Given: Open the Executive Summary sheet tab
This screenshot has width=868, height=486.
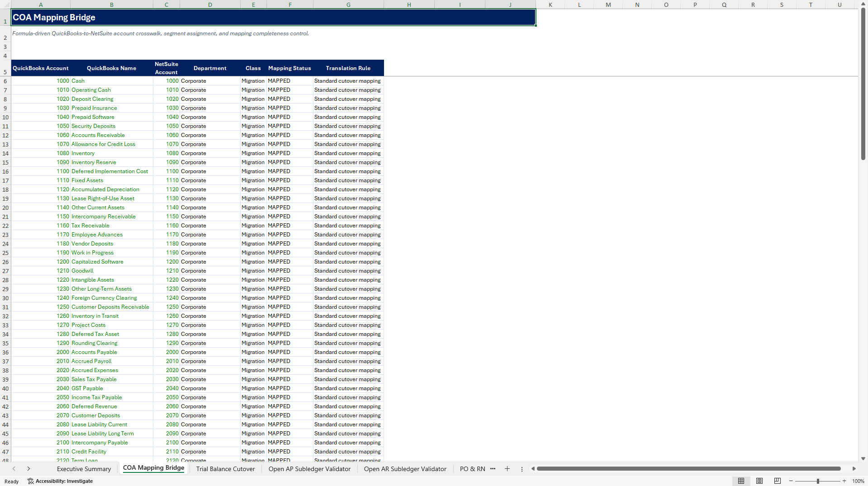Looking at the screenshot, I should (x=84, y=469).
